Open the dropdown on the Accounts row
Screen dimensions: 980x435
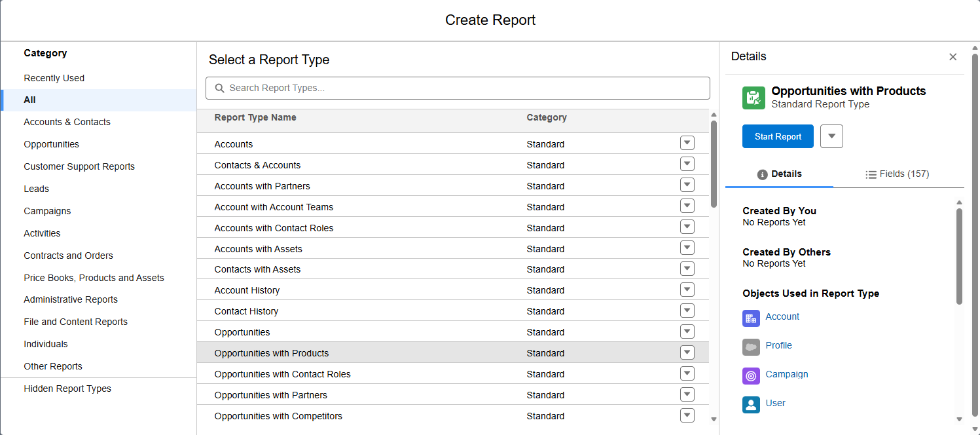point(687,142)
